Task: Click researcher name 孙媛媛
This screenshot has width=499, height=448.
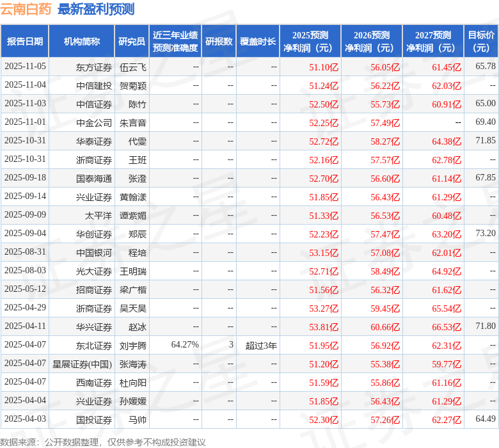Action: click(x=133, y=401)
